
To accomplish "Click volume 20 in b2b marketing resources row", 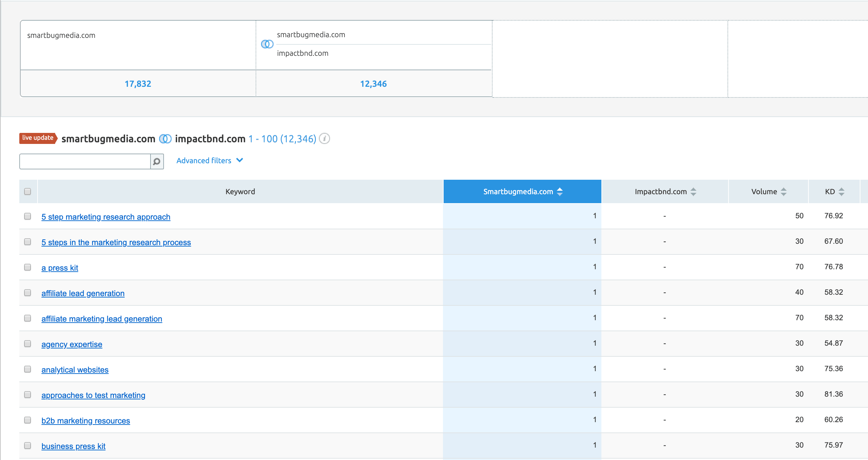I will (799, 420).
